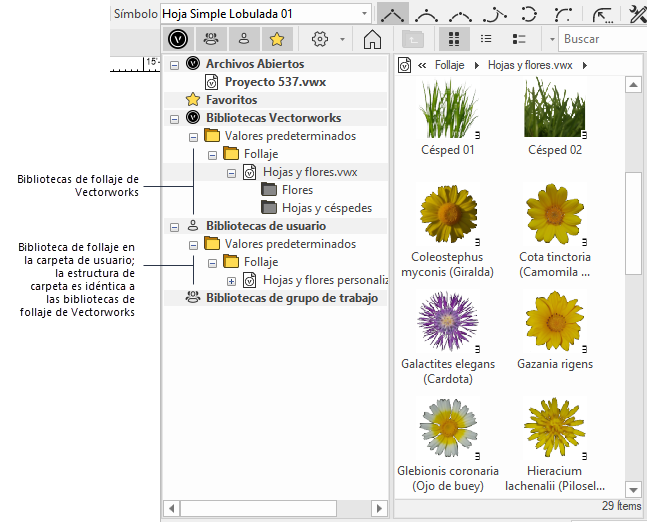Select Flores folder in the tree

pyautogui.click(x=297, y=190)
